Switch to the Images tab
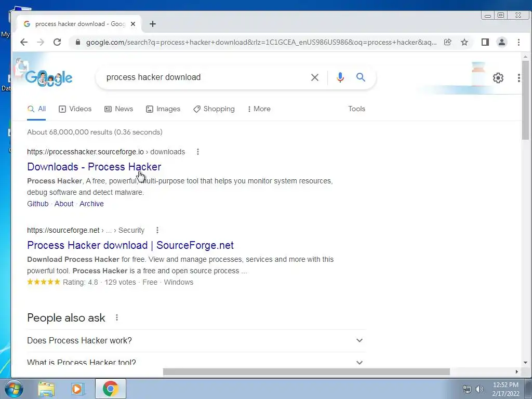Screen dimensions: 532x399 tap(163, 109)
